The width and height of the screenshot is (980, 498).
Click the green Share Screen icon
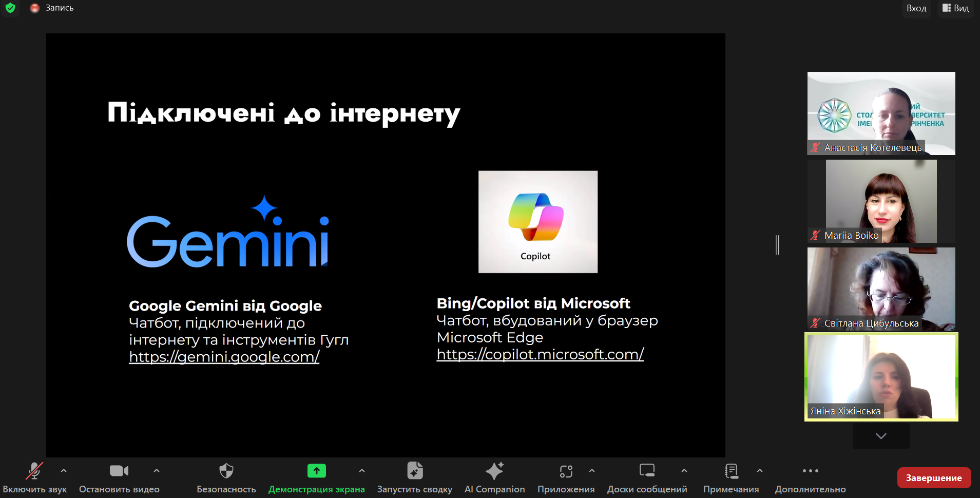tap(316, 471)
